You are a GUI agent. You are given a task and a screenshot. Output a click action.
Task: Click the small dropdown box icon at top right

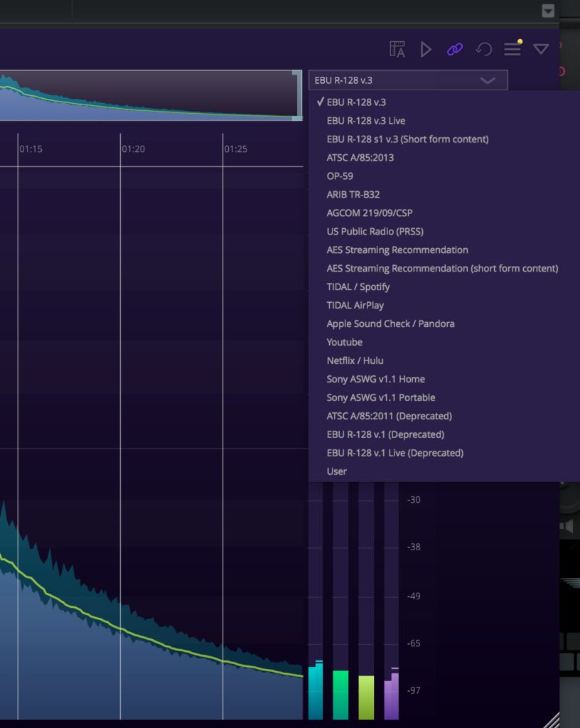pos(548,11)
